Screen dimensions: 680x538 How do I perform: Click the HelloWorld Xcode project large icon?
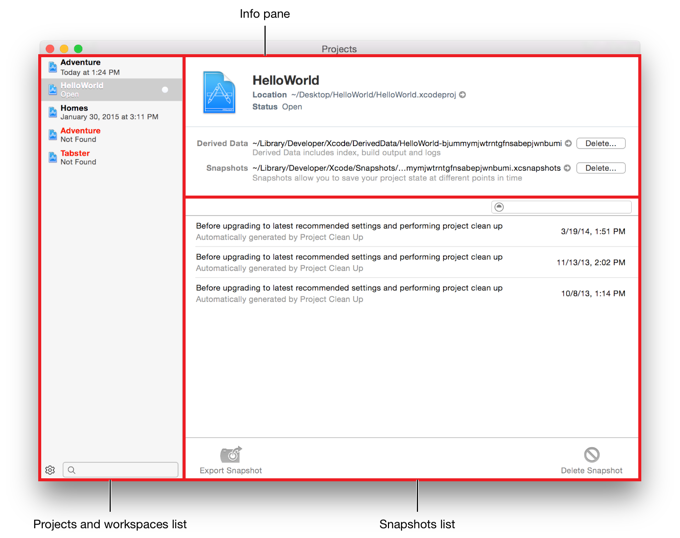[219, 92]
